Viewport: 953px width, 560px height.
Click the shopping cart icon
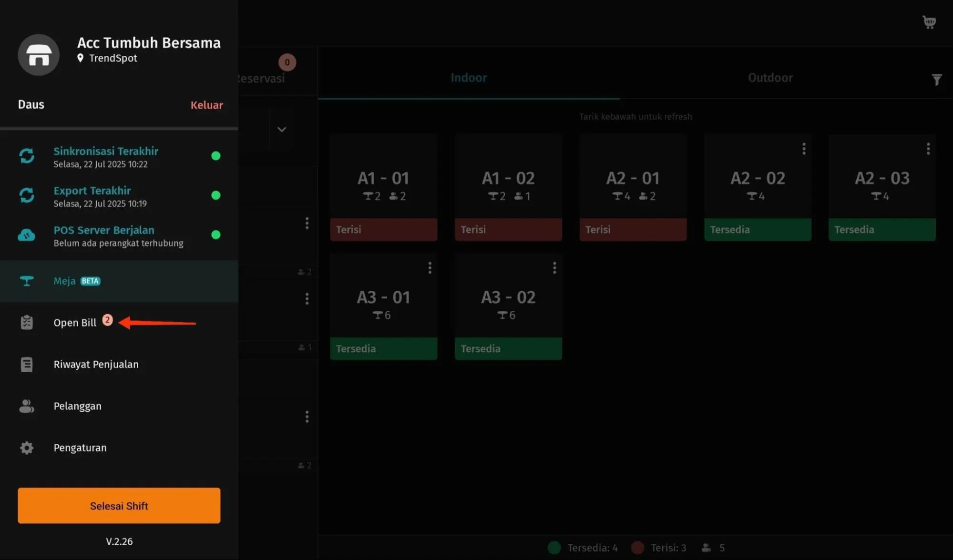pos(929,22)
